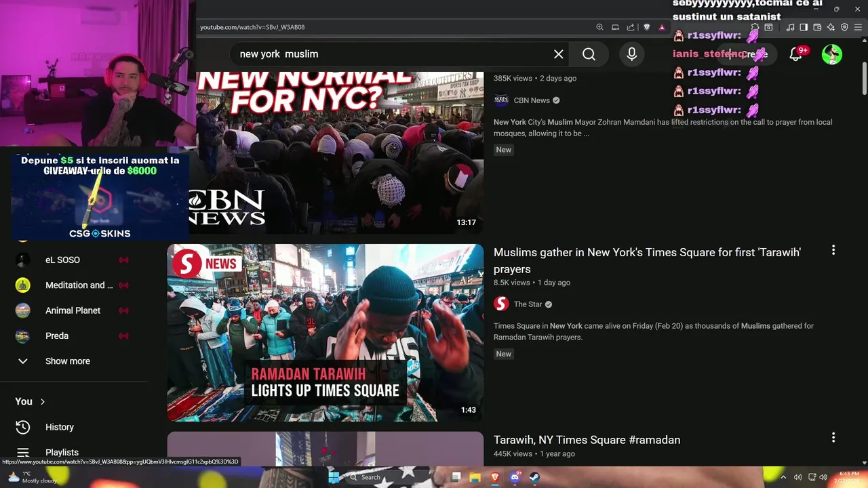
Task: Open the CBN News channel logo avatar
Action: pyautogui.click(x=501, y=100)
